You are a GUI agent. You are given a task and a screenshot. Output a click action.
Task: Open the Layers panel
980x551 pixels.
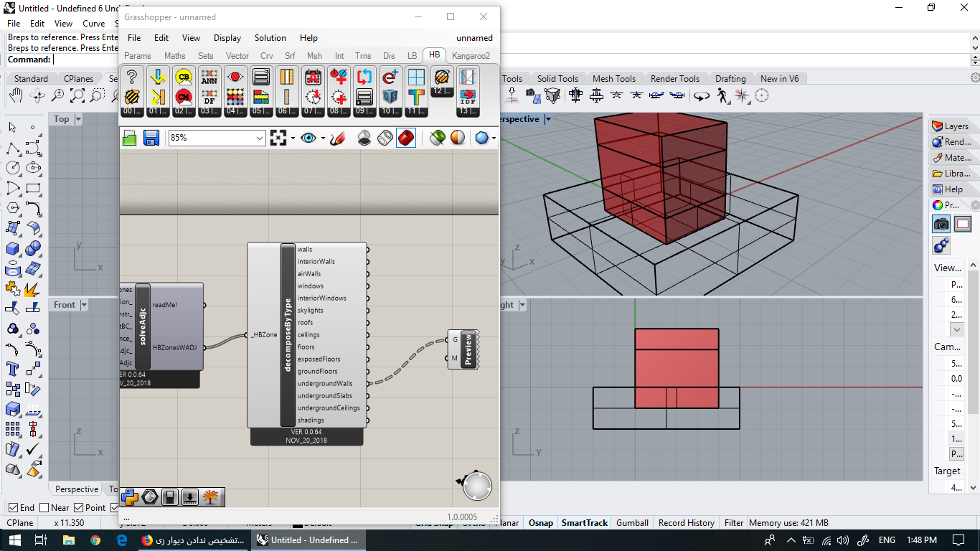[x=951, y=126]
